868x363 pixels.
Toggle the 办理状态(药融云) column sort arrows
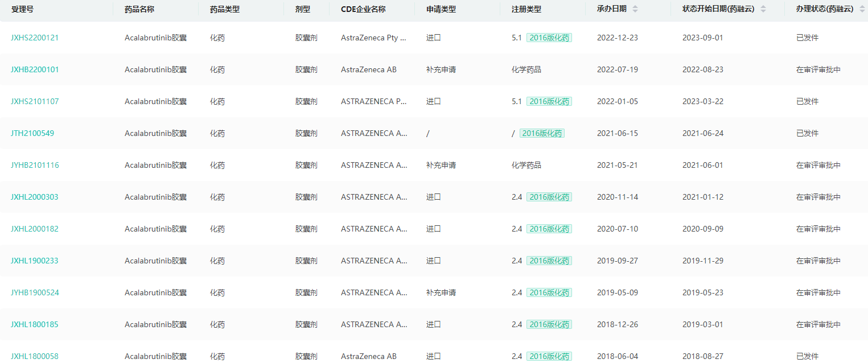click(864, 9)
